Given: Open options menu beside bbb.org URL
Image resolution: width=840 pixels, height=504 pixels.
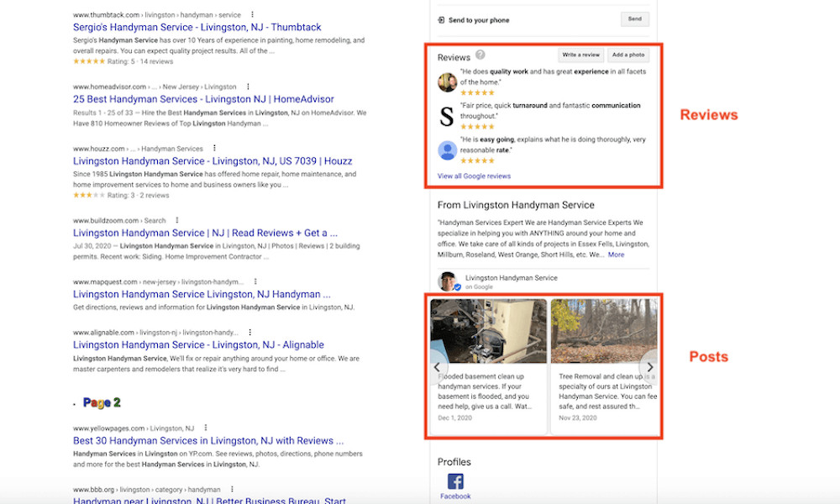Looking at the screenshot, I should click(232, 489).
